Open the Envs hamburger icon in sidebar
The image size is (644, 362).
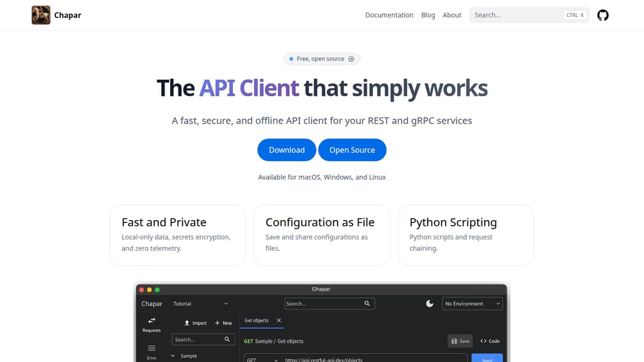coord(151,349)
